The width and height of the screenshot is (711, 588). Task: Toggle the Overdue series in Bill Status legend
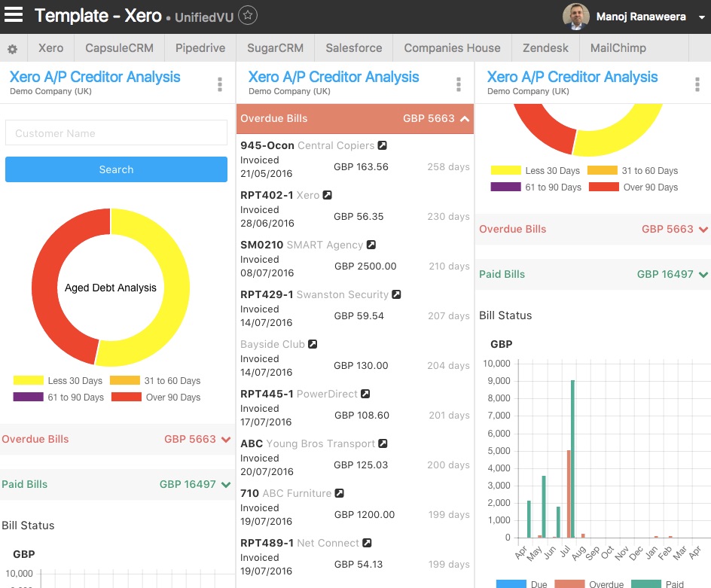click(589, 584)
